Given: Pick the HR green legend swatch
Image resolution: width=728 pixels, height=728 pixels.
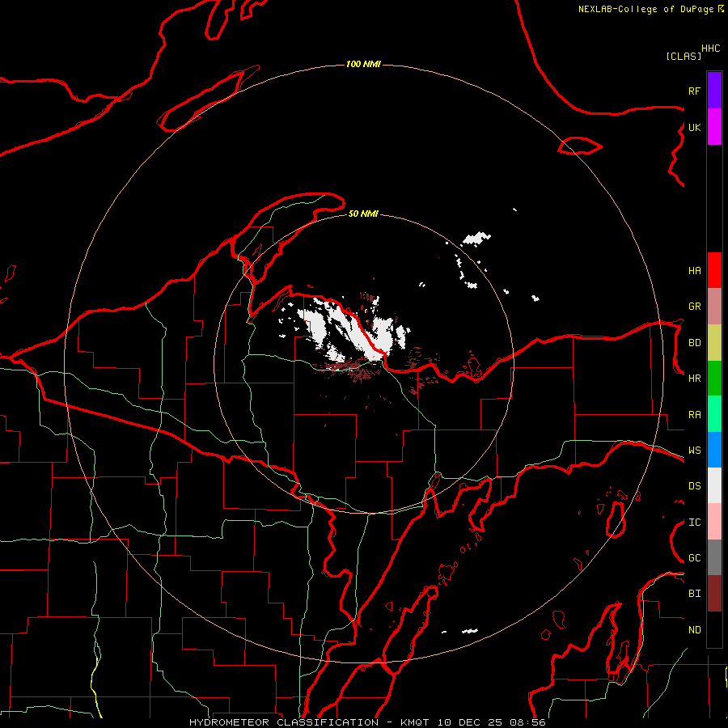Looking at the screenshot, I should [714, 378].
